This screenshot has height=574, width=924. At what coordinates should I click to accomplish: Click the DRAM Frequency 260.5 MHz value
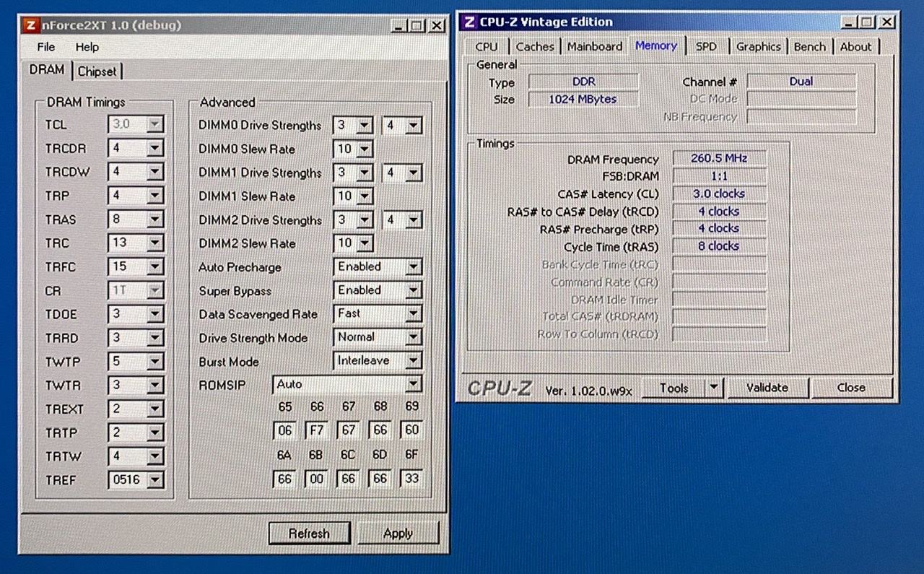pos(719,158)
